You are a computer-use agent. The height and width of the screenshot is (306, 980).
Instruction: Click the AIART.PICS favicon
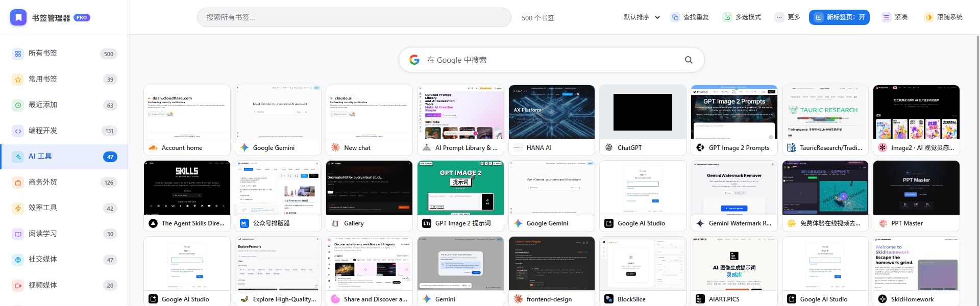(x=700, y=299)
